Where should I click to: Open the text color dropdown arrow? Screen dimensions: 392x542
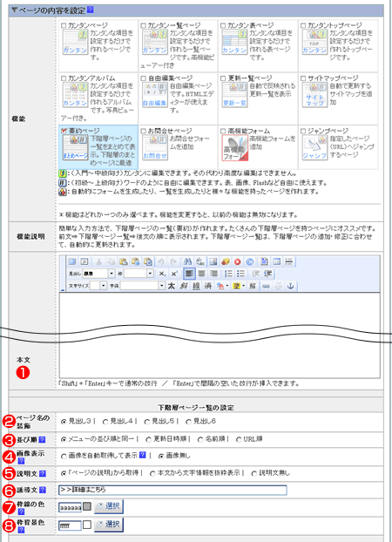[x=226, y=286]
